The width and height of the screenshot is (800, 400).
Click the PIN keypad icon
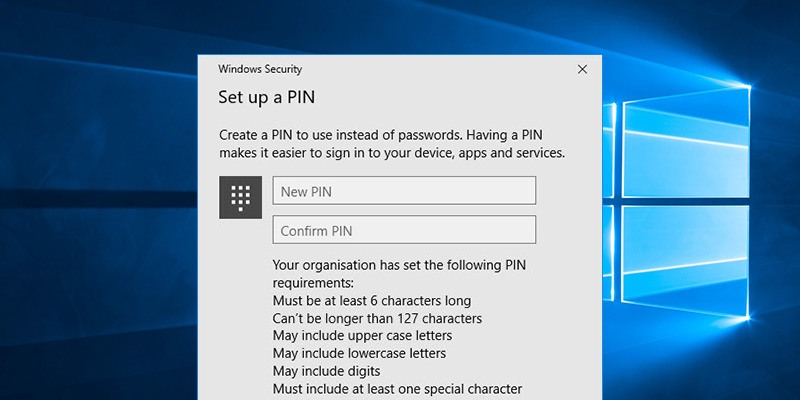pyautogui.click(x=240, y=197)
